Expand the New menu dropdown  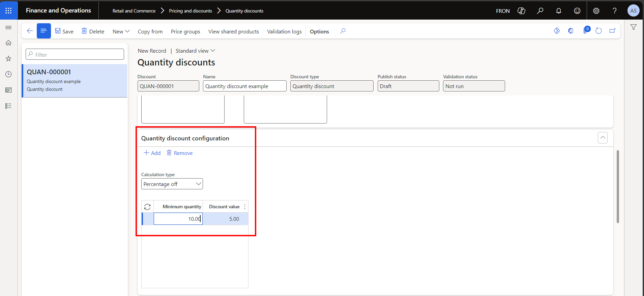click(x=121, y=31)
